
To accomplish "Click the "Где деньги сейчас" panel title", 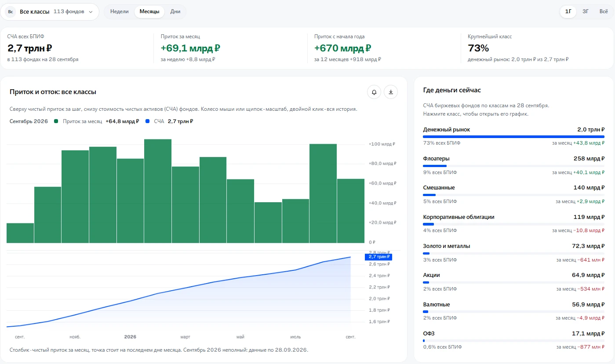I will pyautogui.click(x=452, y=90).
